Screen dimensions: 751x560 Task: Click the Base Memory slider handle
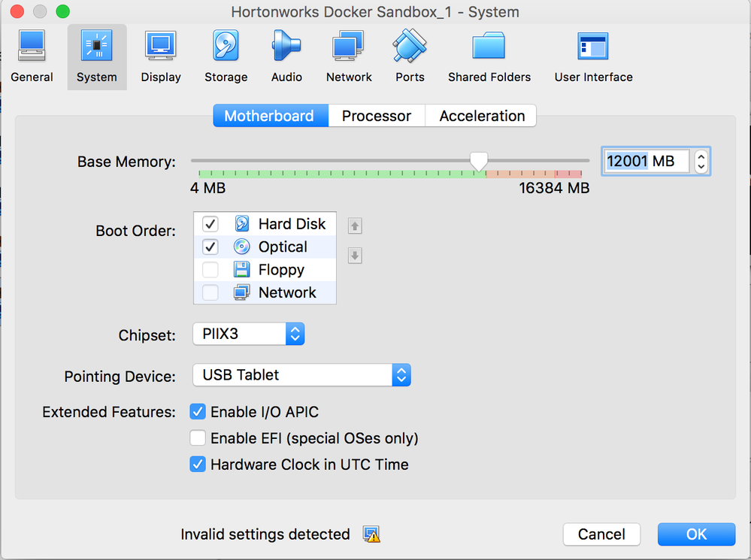click(x=478, y=162)
